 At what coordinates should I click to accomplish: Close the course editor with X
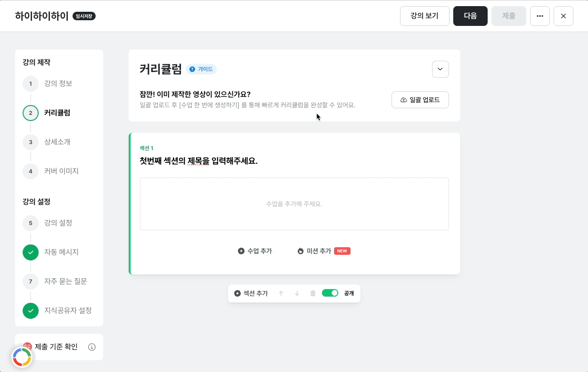click(x=563, y=16)
